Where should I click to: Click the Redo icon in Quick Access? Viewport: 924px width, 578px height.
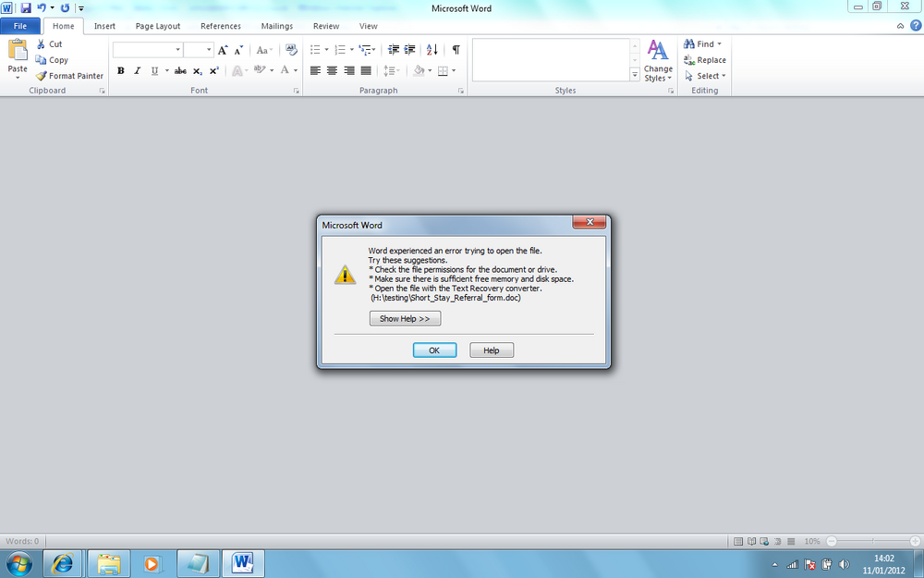tap(65, 8)
